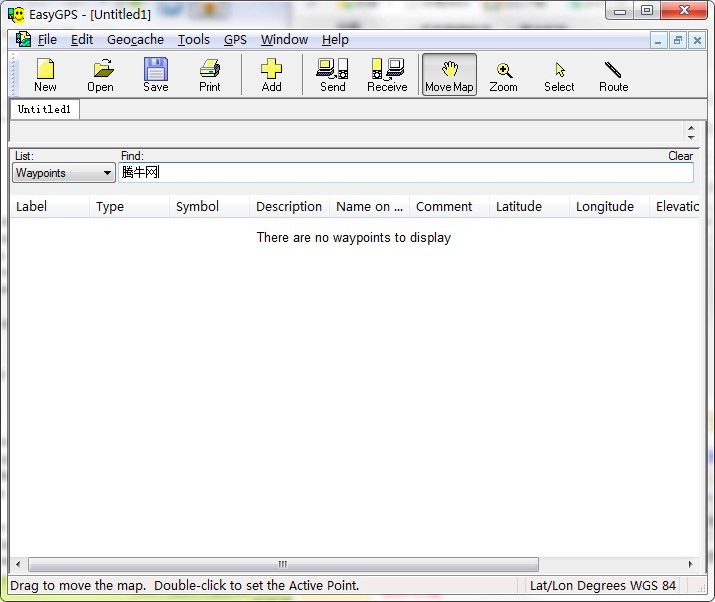Click Clear to reset the search
The width and height of the screenshot is (715, 602).
pyautogui.click(x=680, y=156)
